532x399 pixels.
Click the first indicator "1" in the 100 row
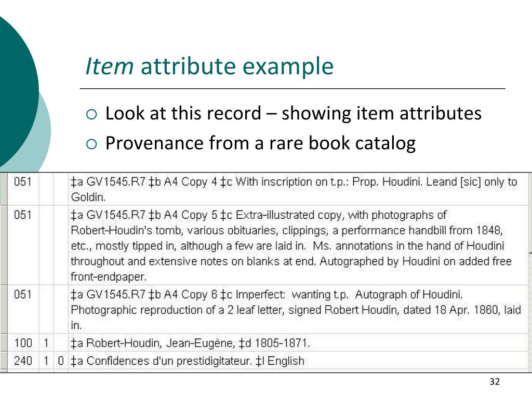[46, 343]
